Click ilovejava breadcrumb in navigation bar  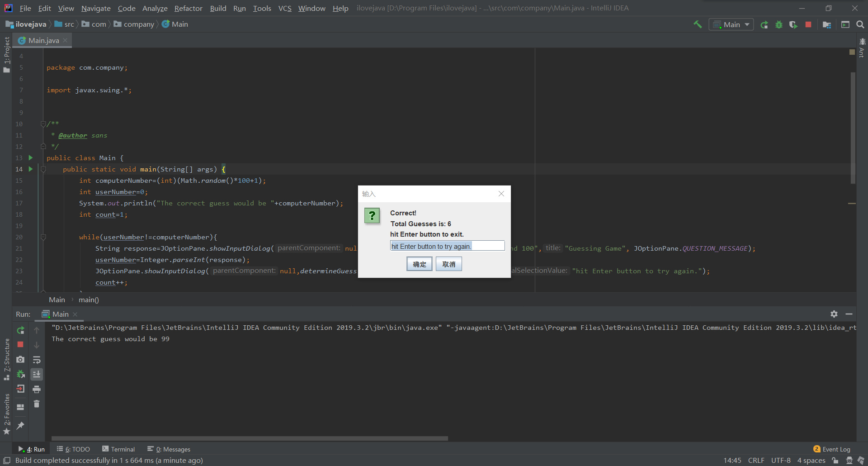point(26,24)
